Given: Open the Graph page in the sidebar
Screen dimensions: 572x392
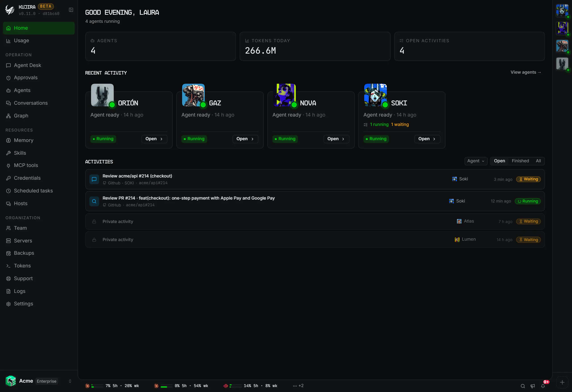Looking at the screenshot, I should coord(39,116).
